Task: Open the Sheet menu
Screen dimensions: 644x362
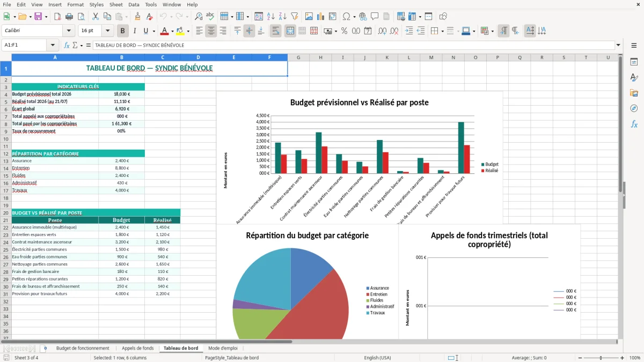Action: tap(116, 4)
